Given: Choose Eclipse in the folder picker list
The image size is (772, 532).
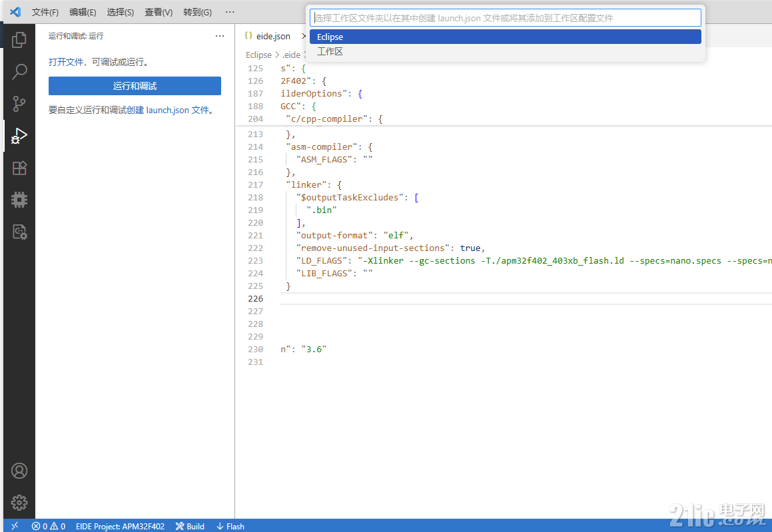Looking at the screenshot, I should pos(505,37).
